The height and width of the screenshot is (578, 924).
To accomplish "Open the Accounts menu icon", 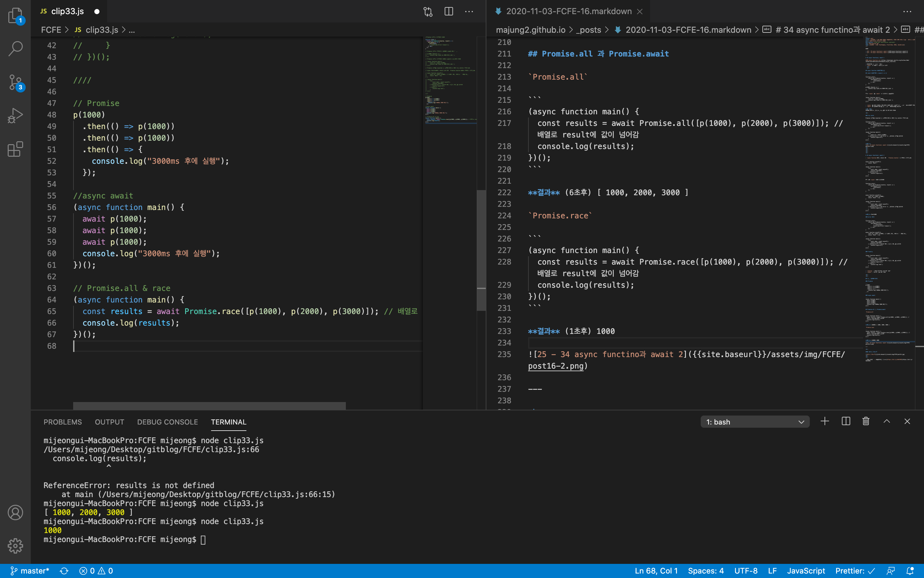I will click(x=15, y=512).
